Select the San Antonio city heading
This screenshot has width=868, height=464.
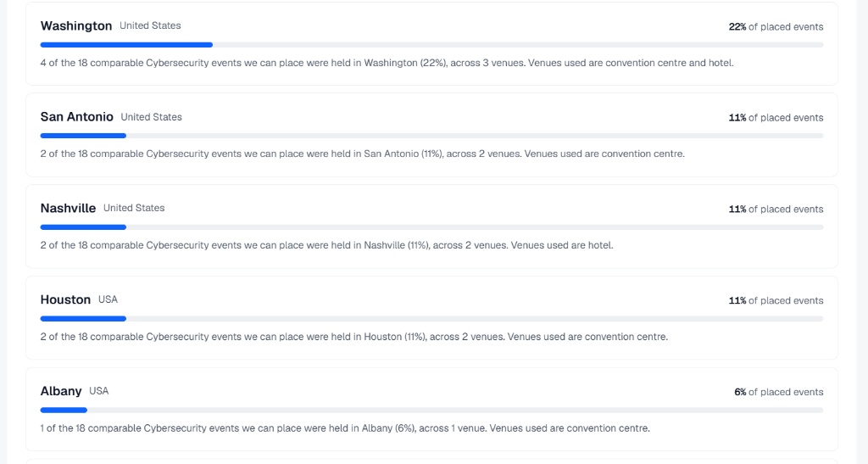[x=76, y=117]
